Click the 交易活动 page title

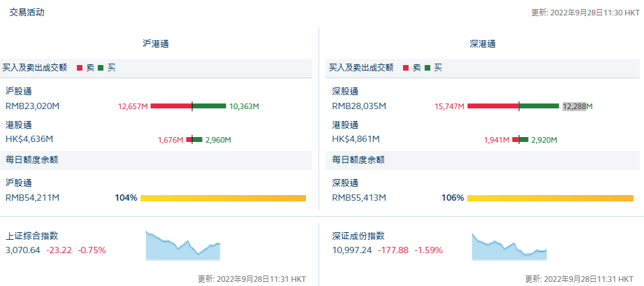pyautogui.click(x=27, y=12)
